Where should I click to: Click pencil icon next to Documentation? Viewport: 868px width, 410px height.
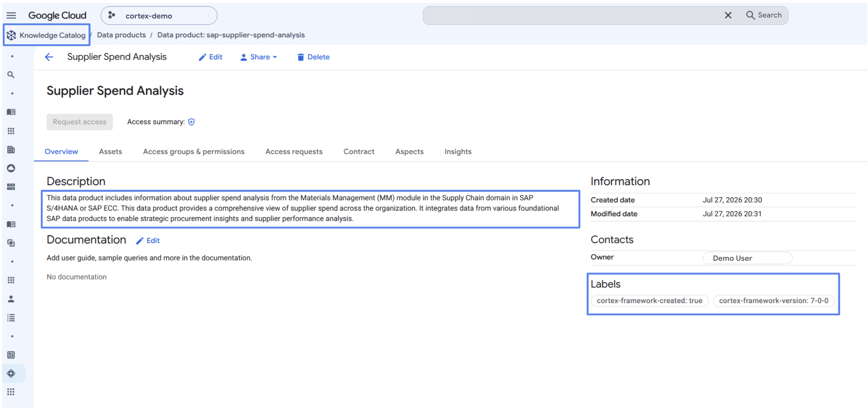tap(140, 241)
